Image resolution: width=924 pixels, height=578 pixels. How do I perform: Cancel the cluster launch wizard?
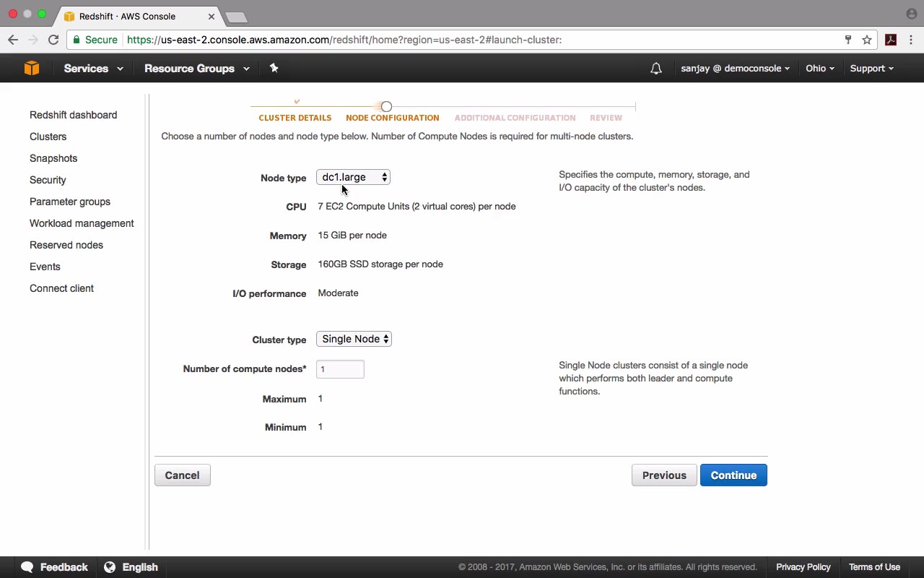coord(182,475)
